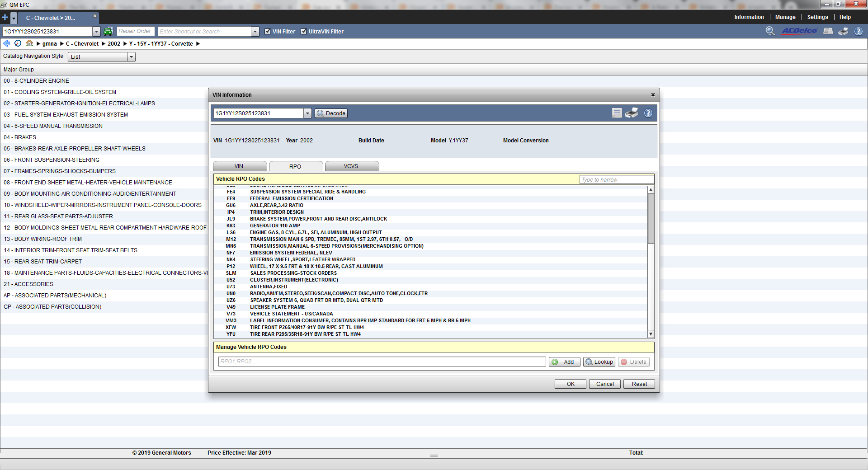Click the Delete RPO button
This screenshot has width=868, height=470.
(x=634, y=362)
